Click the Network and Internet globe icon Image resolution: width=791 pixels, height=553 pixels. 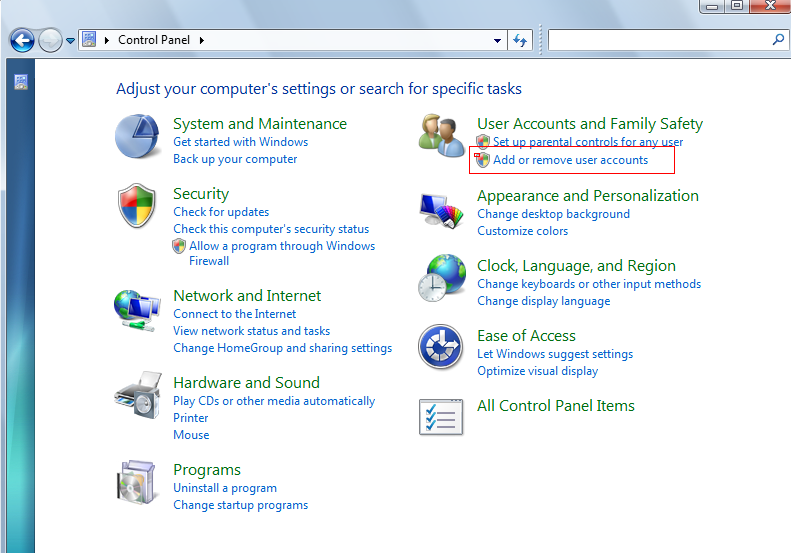point(137,310)
